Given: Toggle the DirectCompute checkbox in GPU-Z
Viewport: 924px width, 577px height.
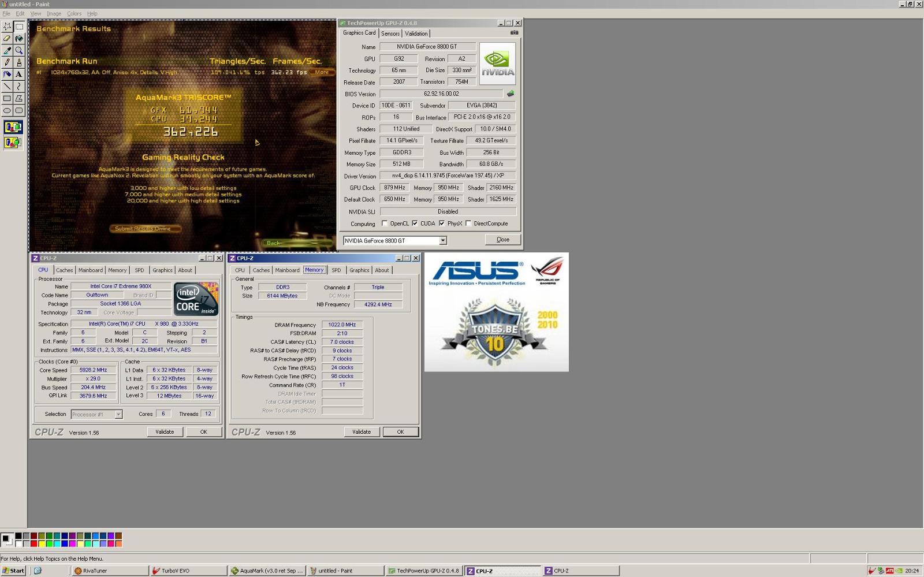Looking at the screenshot, I should 468,224.
